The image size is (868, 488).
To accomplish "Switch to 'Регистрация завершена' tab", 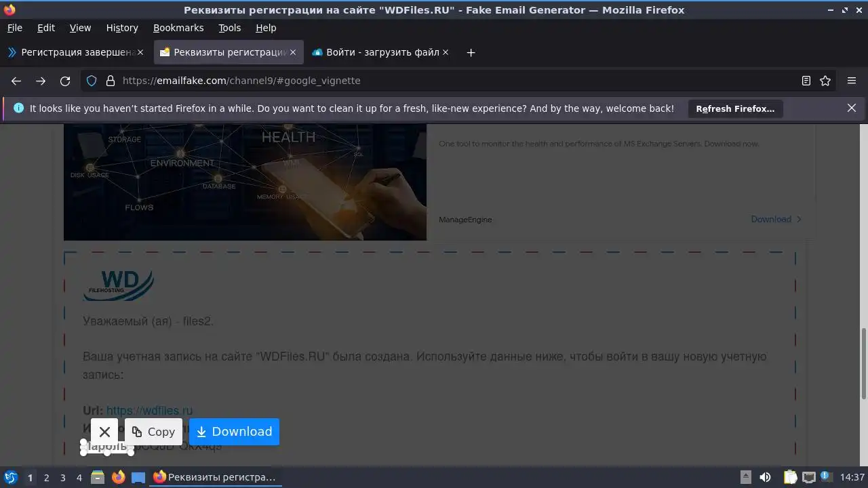I will click(x=75, y=52).
